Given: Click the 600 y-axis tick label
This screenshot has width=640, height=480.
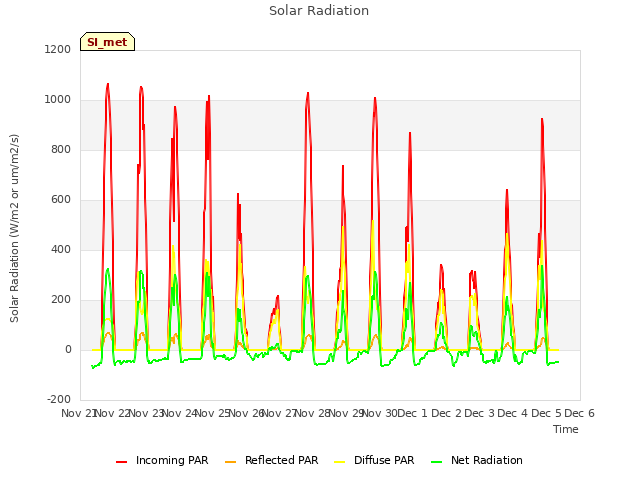Looking at the screenshot, I should 61,200.
